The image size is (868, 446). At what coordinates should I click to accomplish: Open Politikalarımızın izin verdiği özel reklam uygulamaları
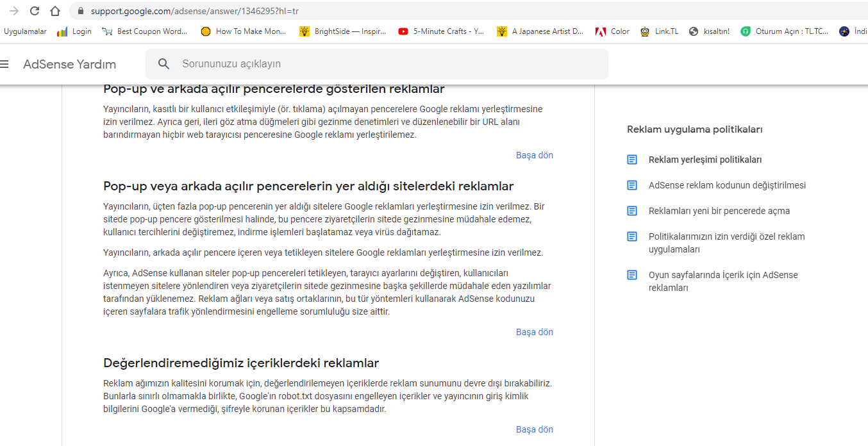pos(726,243)
